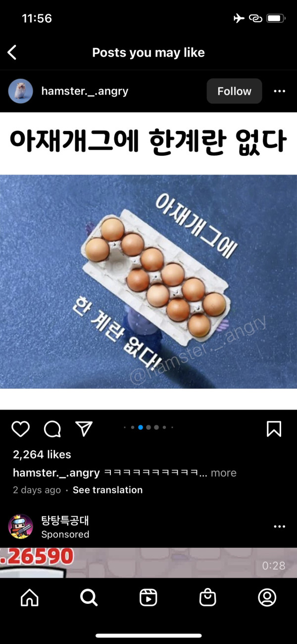This screenshot has width=297, height=644.
Task: Open 탕탕특공대 sponsored account avatar
Action: tap(21, 527)
